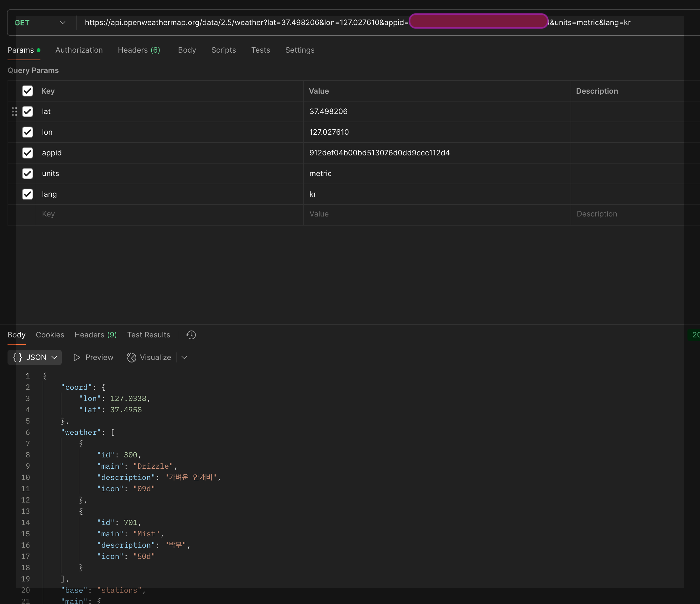Click the units value metric
700x604 pixels.
click(437, 173)
